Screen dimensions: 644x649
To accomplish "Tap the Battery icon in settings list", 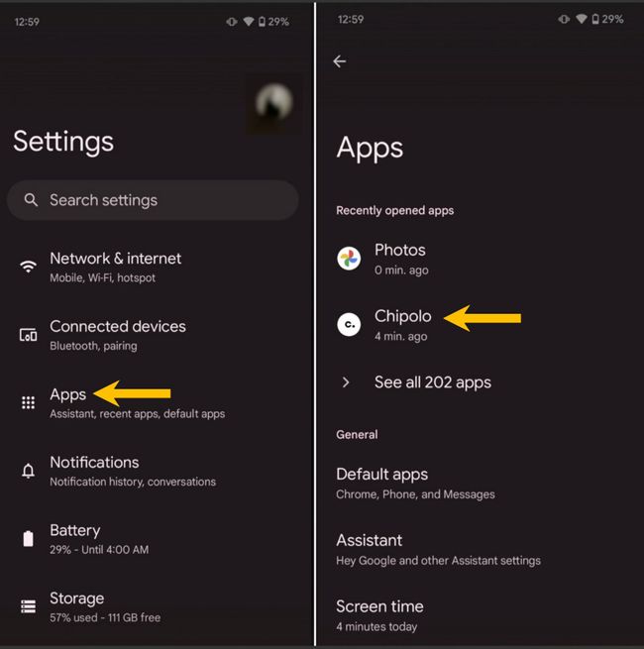I will [28, 538].
